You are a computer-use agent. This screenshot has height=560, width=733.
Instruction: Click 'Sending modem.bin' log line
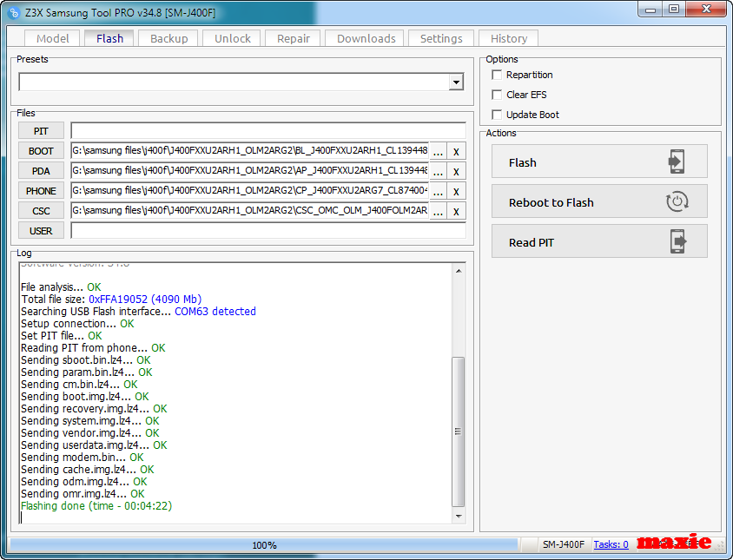point(82,458)
